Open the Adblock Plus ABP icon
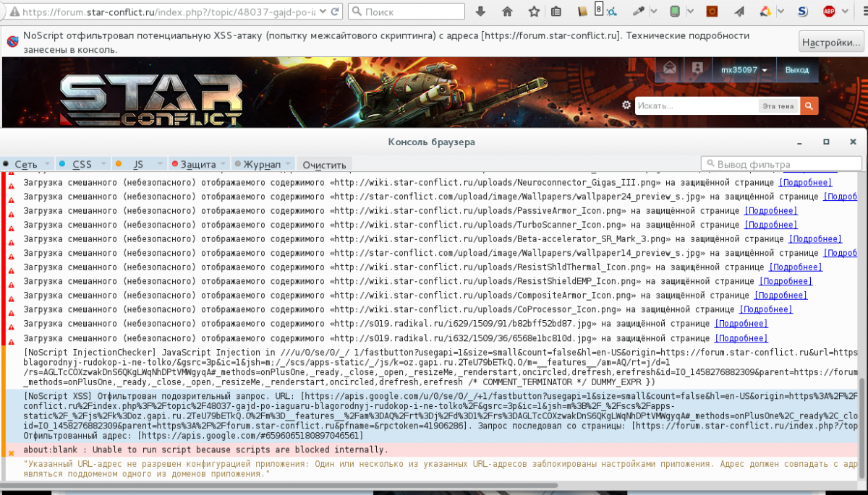The image size is (868, 495). [x=829, y=12]
